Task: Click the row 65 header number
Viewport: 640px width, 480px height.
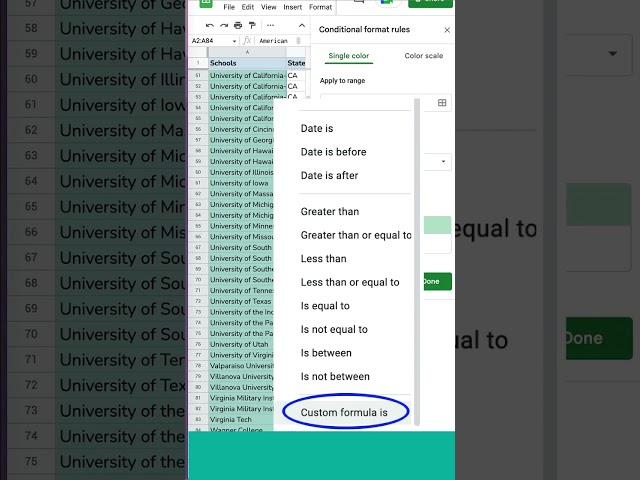Action: (x=198, y=226)
